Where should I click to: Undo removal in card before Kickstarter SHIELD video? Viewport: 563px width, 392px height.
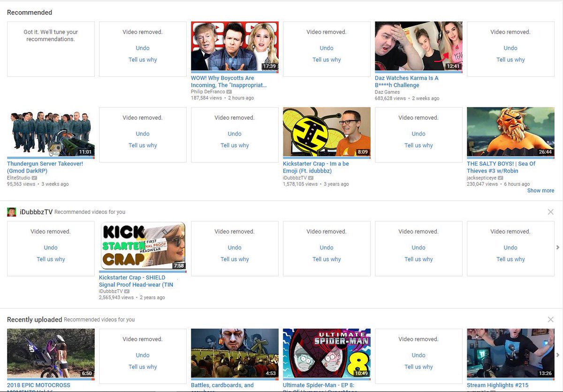point(51,248)
